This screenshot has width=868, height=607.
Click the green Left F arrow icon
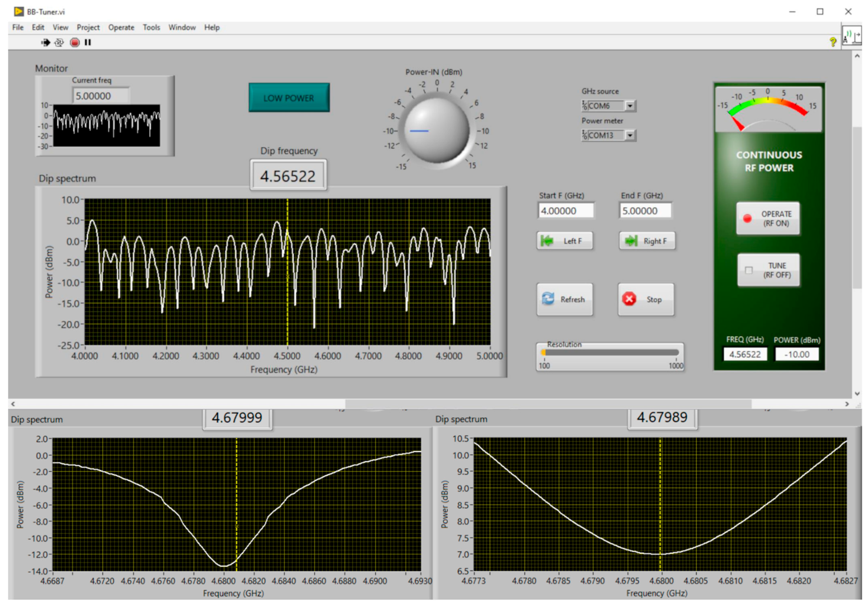point(547,241)
